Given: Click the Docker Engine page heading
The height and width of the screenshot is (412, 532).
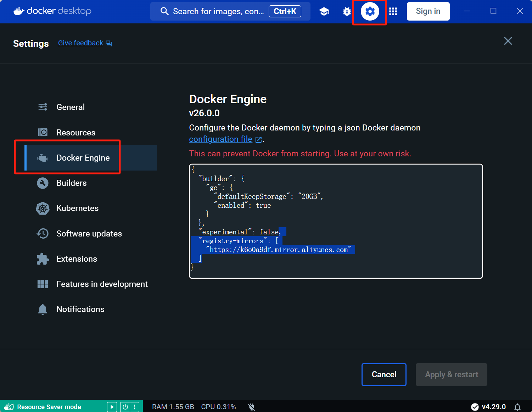Looking at the screenshot, I should point(228,99).
